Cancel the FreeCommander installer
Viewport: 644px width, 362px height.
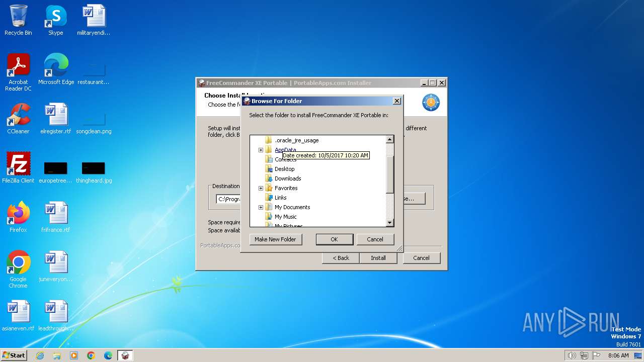pos(421,258)
